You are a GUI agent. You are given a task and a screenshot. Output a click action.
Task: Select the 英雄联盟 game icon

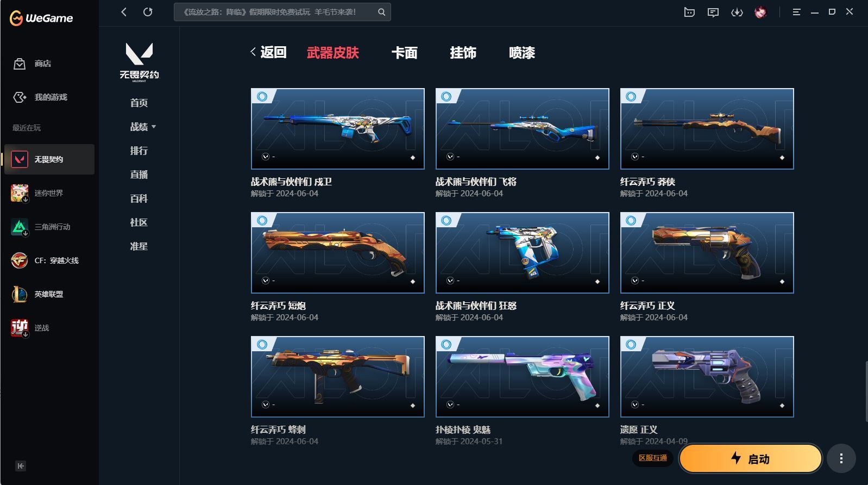tap(20, 294)
